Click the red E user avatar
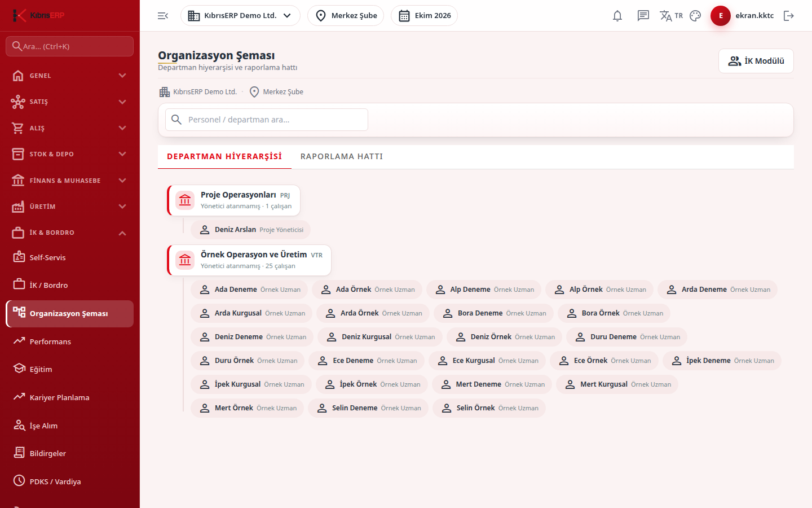 tap(721, 16)
